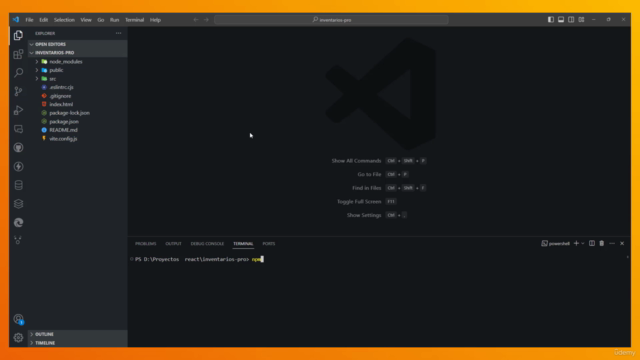Open the Accounts icon
640x360 pixels.
[18, 319]
